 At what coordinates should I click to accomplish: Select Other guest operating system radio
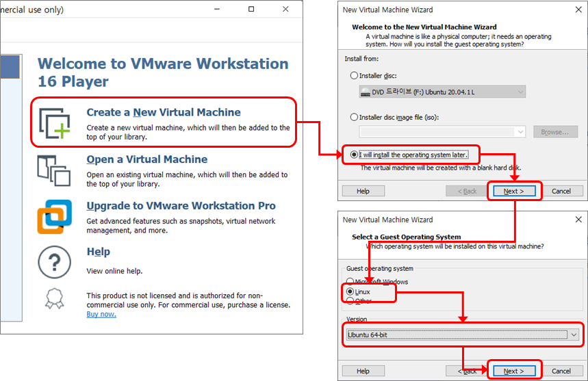(350, 301)
